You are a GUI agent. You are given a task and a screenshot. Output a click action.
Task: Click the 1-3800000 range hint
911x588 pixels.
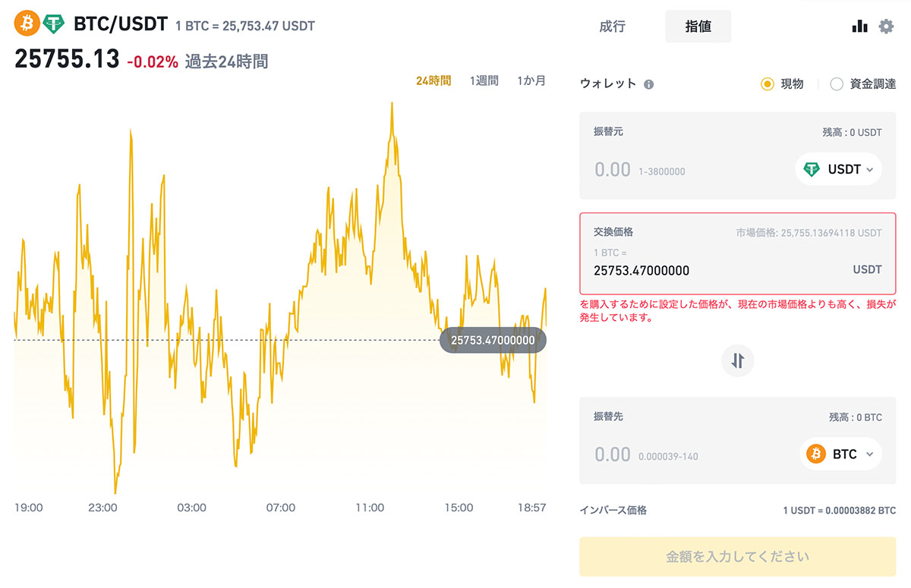click(662, 171)
